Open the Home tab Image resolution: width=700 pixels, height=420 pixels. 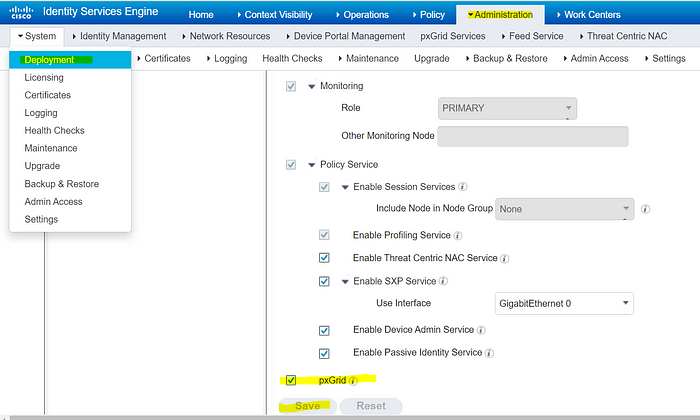201,15
